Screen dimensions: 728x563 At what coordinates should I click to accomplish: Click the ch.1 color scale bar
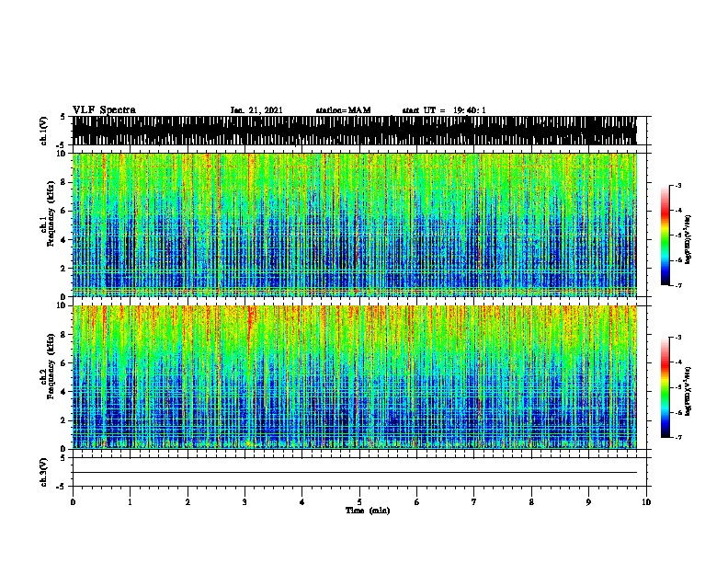pyautogui.click(x=665, y=236)
